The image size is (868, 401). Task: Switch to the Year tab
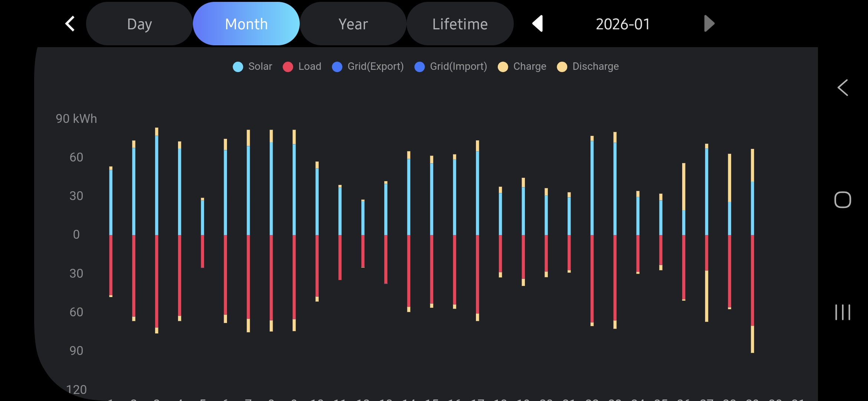(x=353, y=24)
